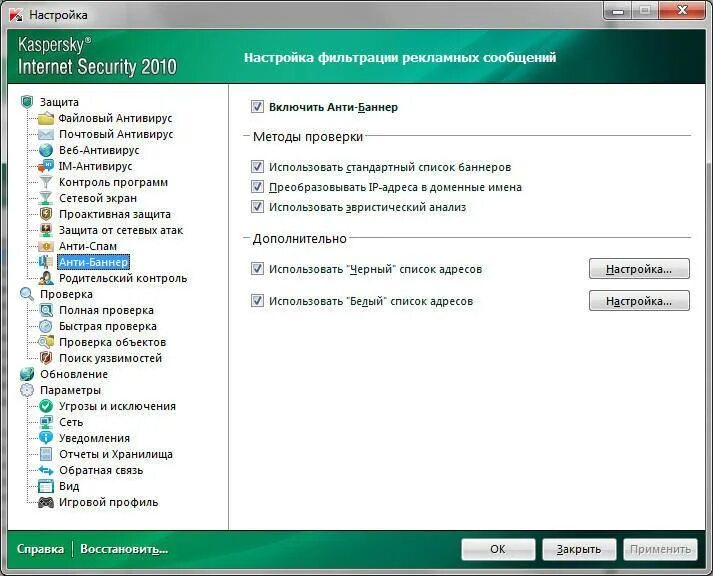This screenshot has height=576, width=713.
Task: Open Уведомления settings
Action: pos(95,438)
